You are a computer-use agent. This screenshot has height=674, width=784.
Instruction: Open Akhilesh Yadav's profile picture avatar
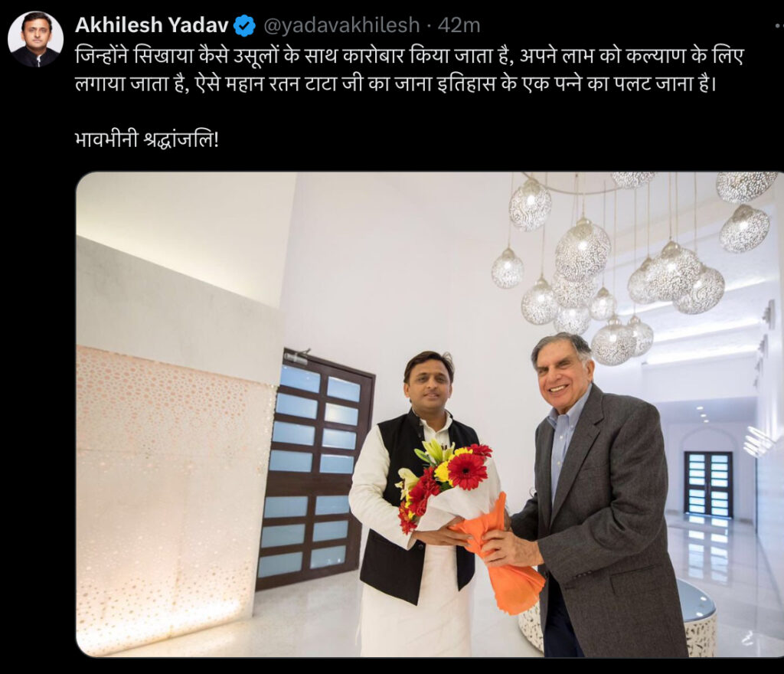coord(35,39)
